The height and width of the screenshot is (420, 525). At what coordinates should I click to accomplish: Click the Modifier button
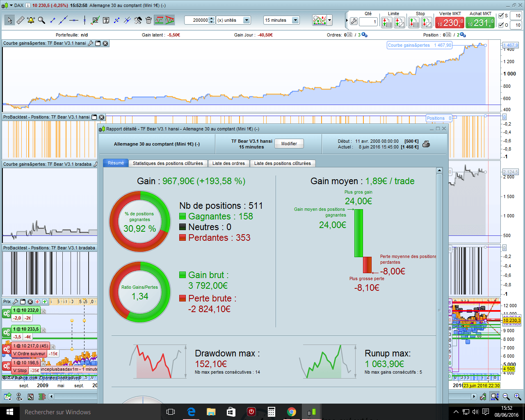coord(289,144)
